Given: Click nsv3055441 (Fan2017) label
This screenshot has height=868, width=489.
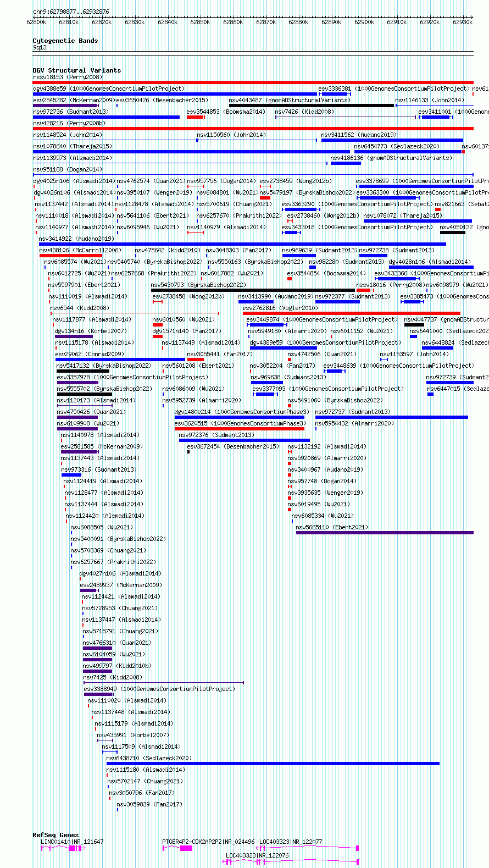Looking at the screenshot, I should point(220,355).
